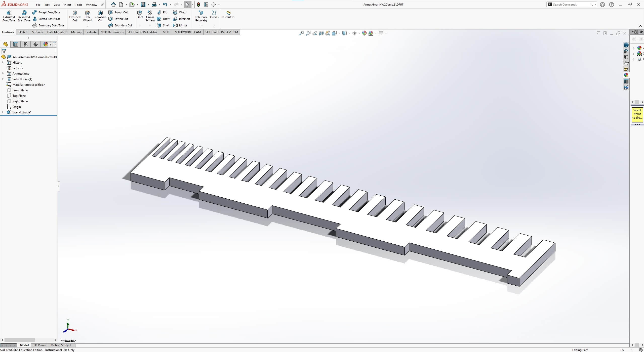Open the Reference Geometry dropdown arrow
Image resolution: width=644 pixels, height=352 pixels.
[201, 26]
